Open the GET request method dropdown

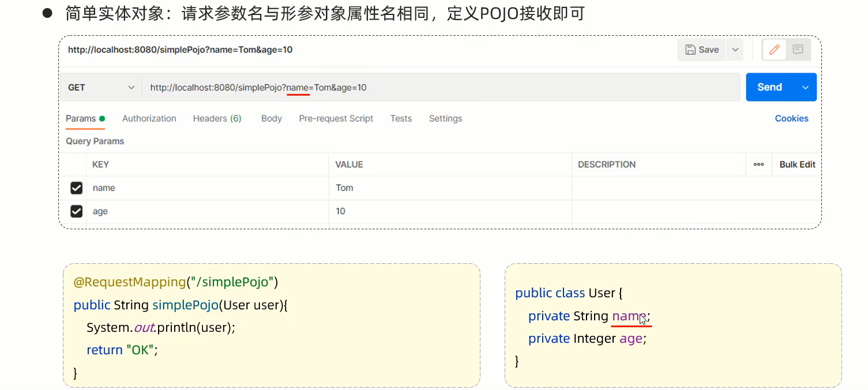pyautogui.click(x=101, y=87)
